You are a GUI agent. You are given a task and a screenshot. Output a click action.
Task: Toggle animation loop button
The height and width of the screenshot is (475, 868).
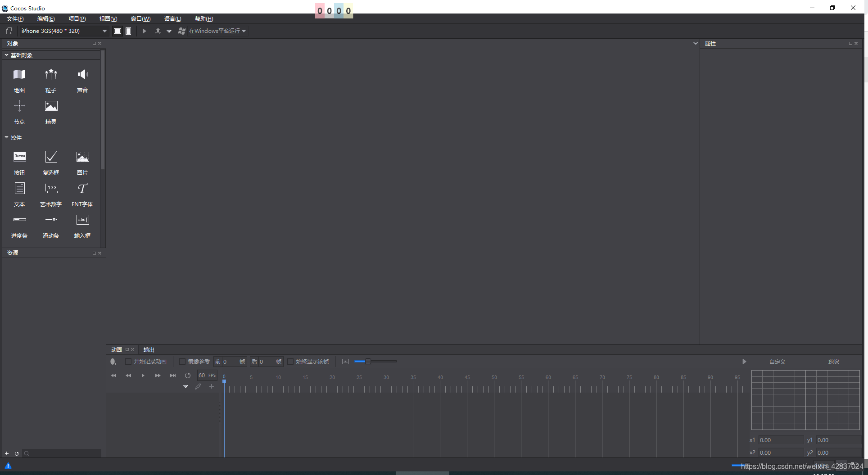pyautogui.click(x=188, y=375)
